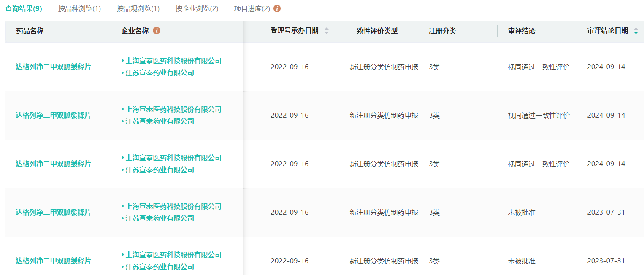Viewport: 644px width, 275px height.
Task: Click 上海宣泰医药科技股份有限公司 in the first row
Action: pos(173,61)
